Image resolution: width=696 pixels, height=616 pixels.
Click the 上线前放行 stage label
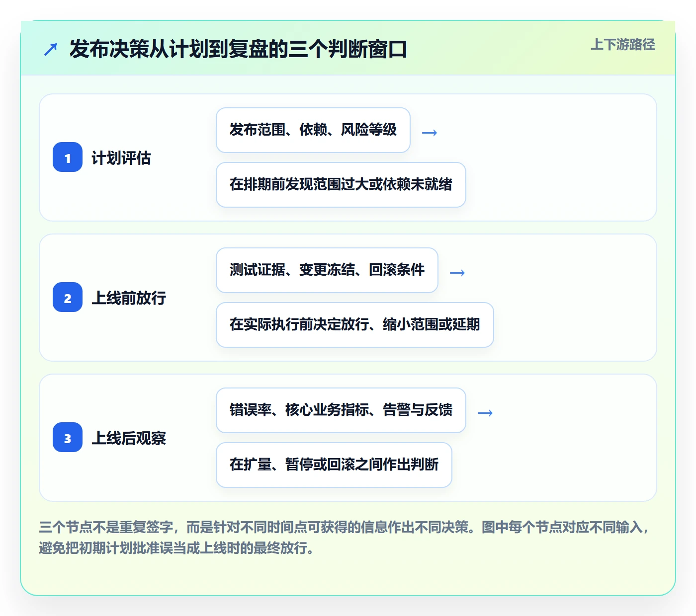(129, 298)
